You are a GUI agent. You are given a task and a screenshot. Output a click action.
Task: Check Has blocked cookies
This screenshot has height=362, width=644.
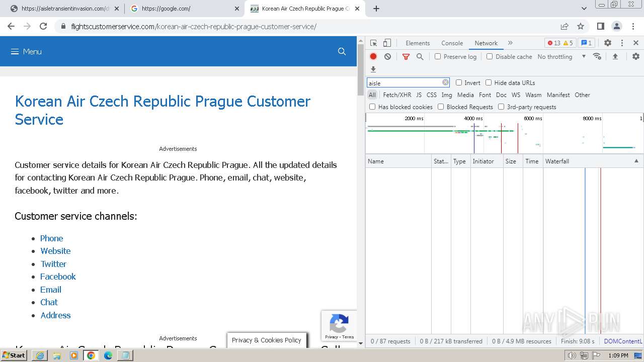pyautogui.click(x=372, y=107)
